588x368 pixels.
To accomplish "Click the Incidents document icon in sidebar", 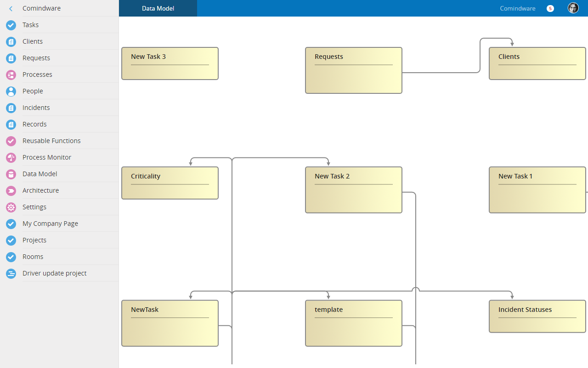I will click(x=11, y=108).
